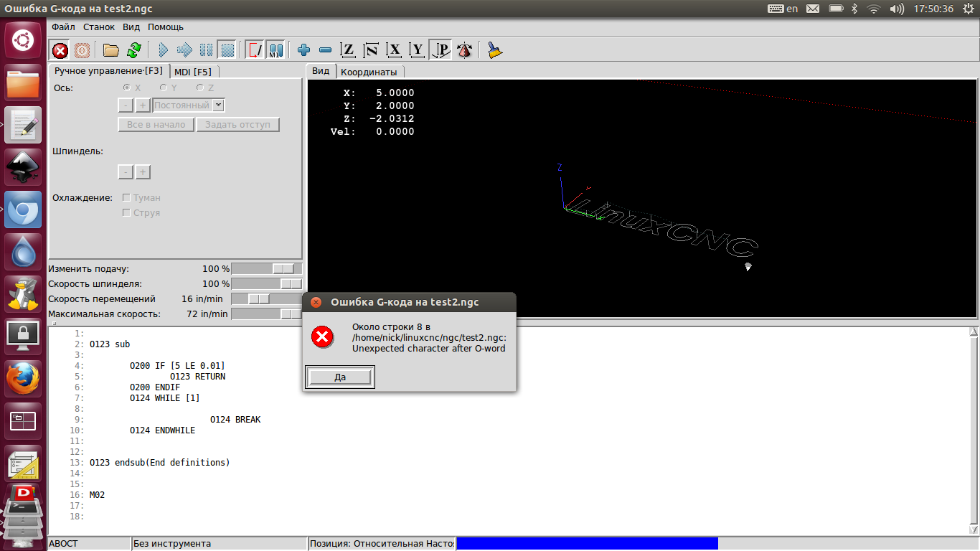Reload the current file with green arrows
This screenshot has height=551, width=980.
coord(133,50)
